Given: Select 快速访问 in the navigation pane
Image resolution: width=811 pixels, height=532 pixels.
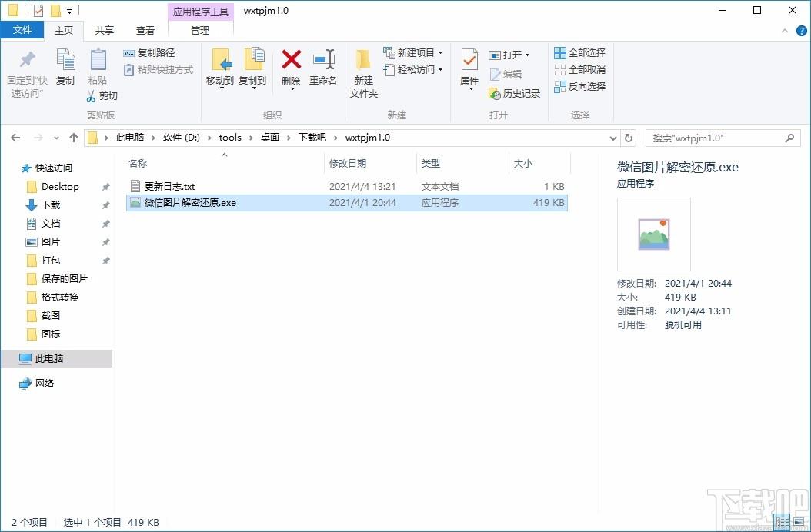Looking at the screenshot, I should click(46, 168).
